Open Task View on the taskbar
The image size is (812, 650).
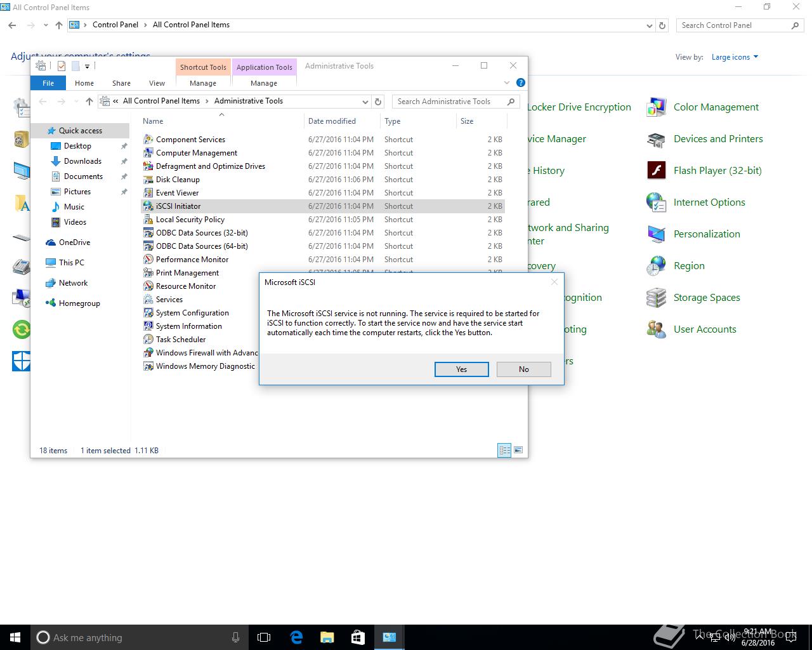point(264,637)
